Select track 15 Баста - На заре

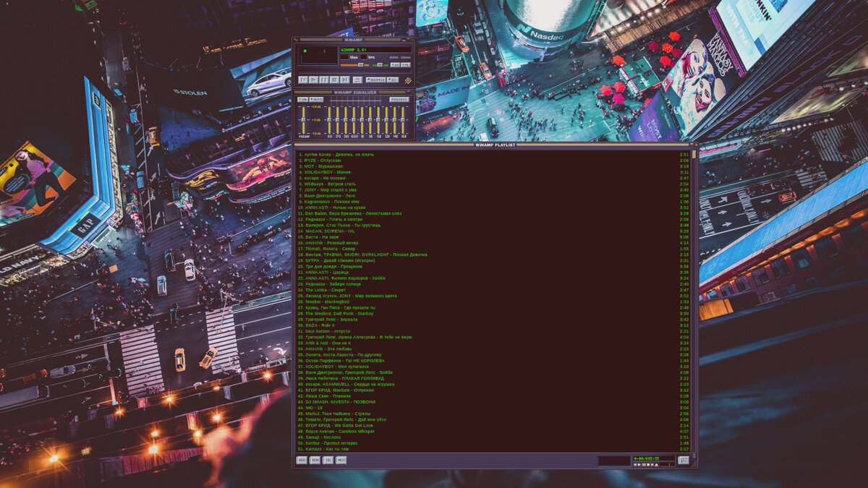[x=493, y=237]
